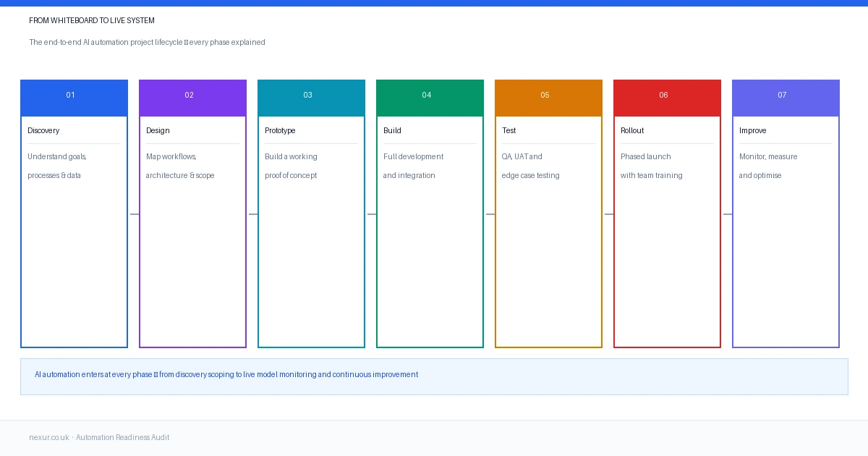Select the blue 01 phase header
Screen dimensions: 868x456
[74, 98]
